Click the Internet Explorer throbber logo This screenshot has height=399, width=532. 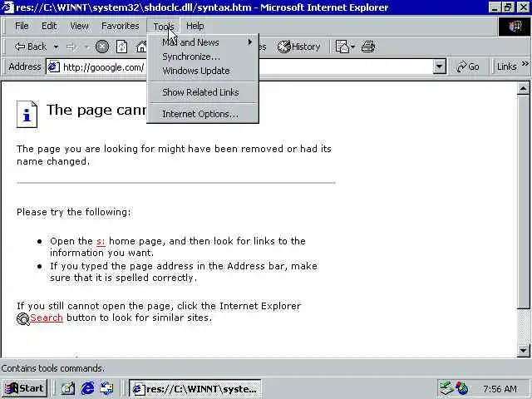[515, 26]
